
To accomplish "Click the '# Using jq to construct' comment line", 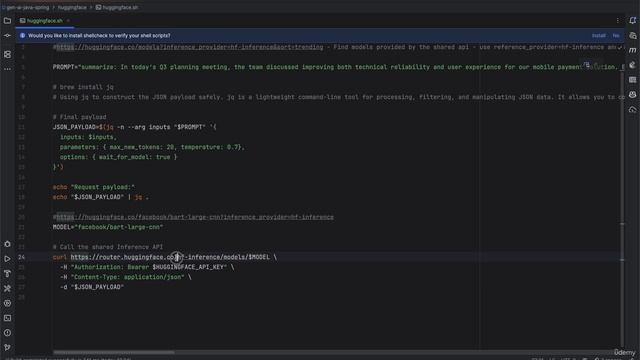I will tap(338, 97).
